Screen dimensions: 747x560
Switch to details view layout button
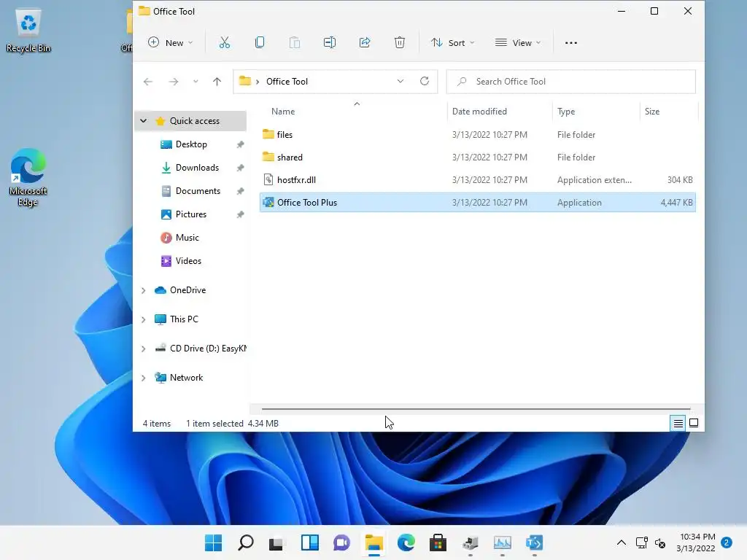pos(678,423)
